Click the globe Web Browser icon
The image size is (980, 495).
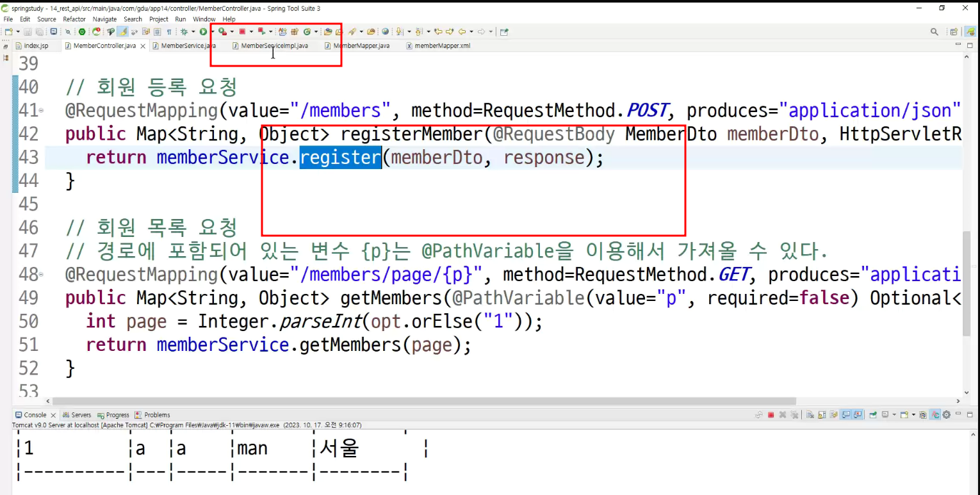point(385,31)
